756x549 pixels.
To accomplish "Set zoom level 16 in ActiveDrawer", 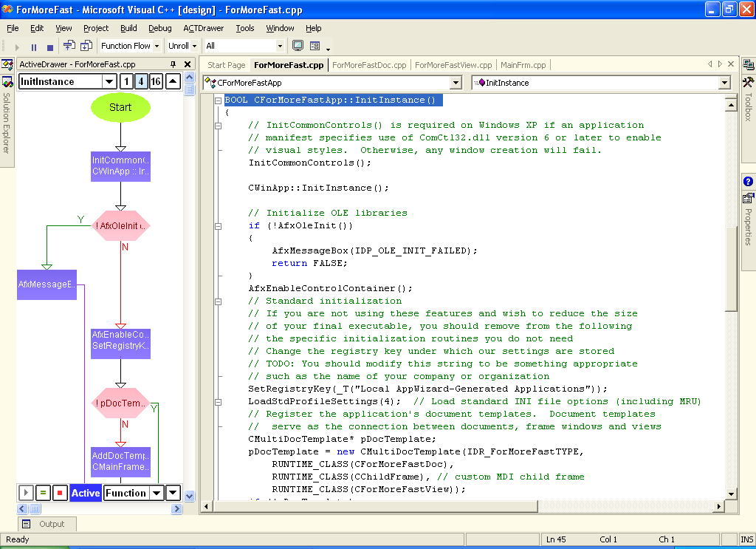I will tap(156, 81).
